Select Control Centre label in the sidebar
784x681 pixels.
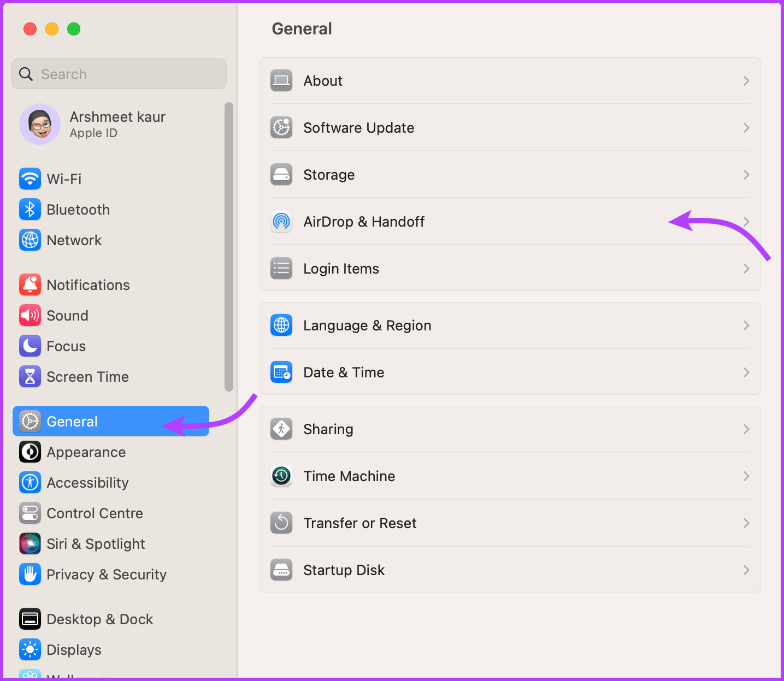(95, 513)
